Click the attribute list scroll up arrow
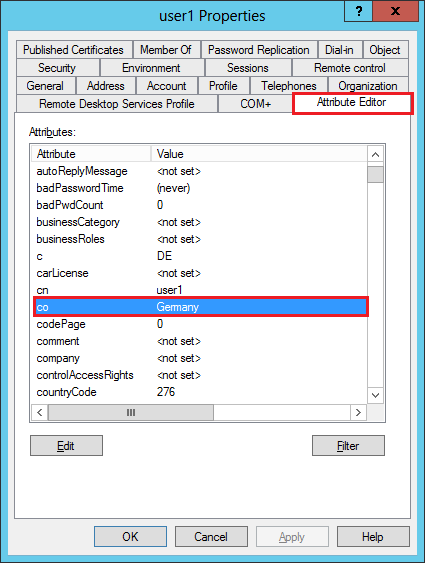Viewport: 425px width, 563px height. click(375, 155)
